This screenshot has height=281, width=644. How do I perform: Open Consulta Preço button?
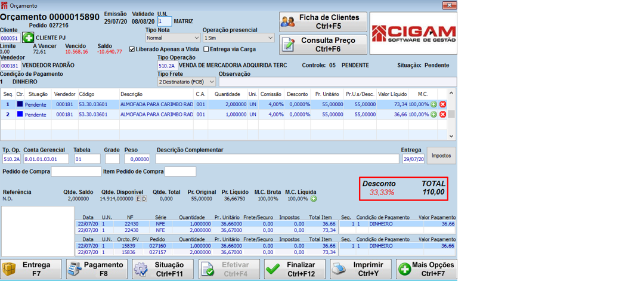(323, 45)
